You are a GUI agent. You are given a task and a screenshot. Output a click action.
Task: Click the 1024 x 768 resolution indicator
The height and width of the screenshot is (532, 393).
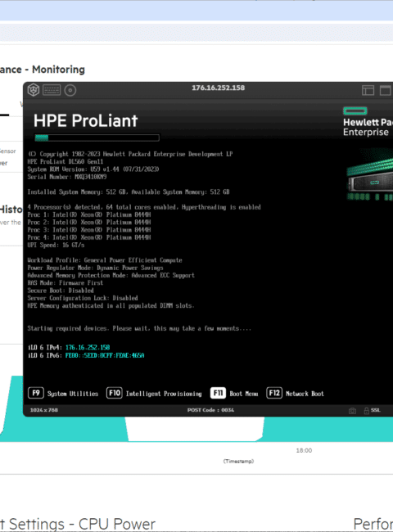point(44,410)
